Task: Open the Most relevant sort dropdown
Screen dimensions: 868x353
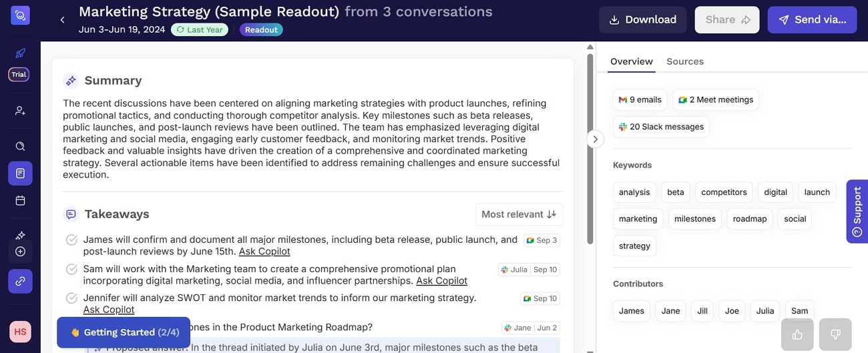Action: (x=519, y=214)
